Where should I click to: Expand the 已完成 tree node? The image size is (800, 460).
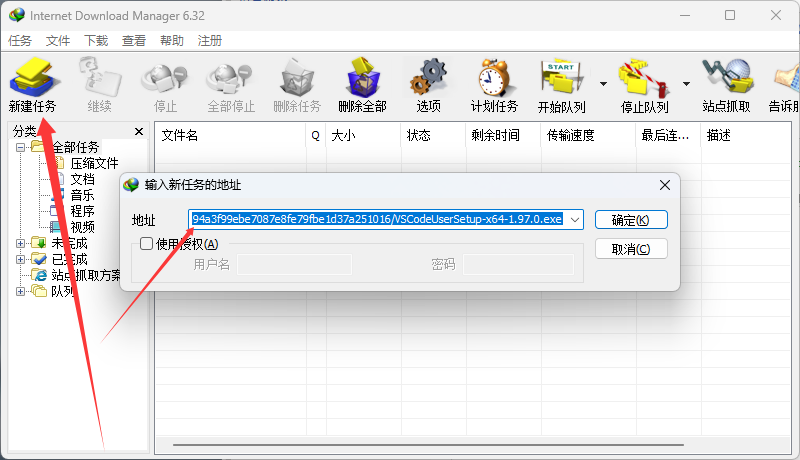point(20,259)
